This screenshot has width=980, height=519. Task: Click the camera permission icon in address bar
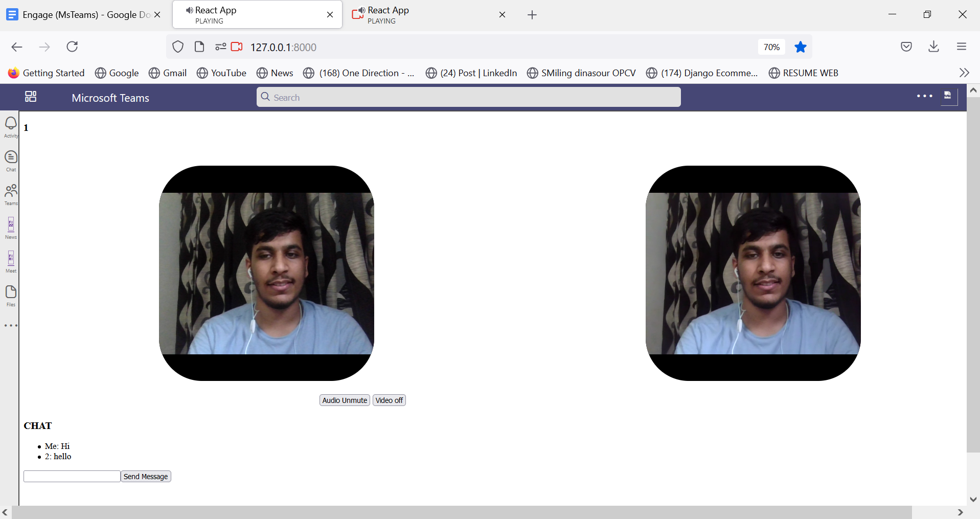pyautogui.click(x=236, y=47)
